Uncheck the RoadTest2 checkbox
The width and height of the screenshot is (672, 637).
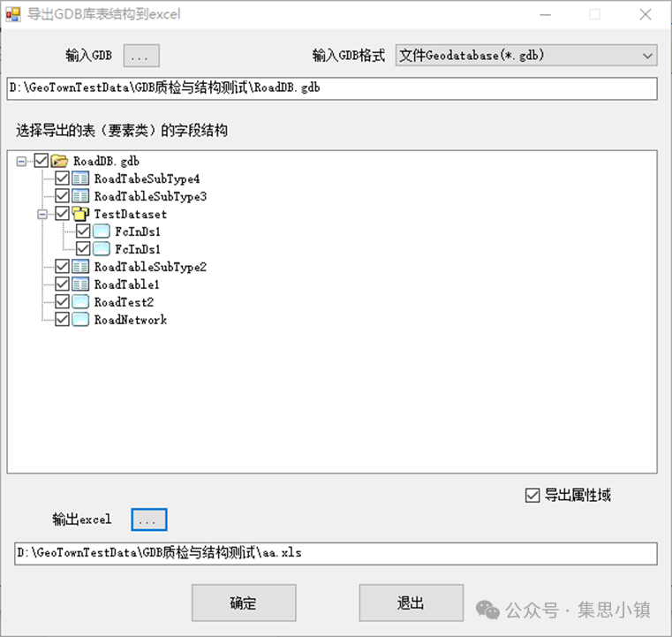click(62, 302)
